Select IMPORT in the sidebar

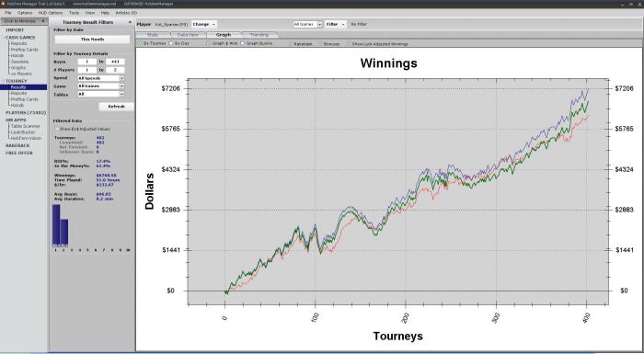15,30
